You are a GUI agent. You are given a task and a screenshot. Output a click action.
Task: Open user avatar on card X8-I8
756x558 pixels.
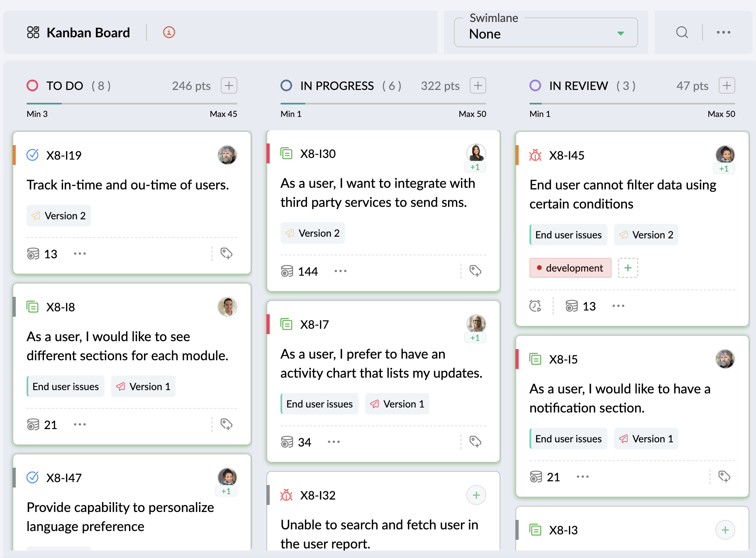227,307
